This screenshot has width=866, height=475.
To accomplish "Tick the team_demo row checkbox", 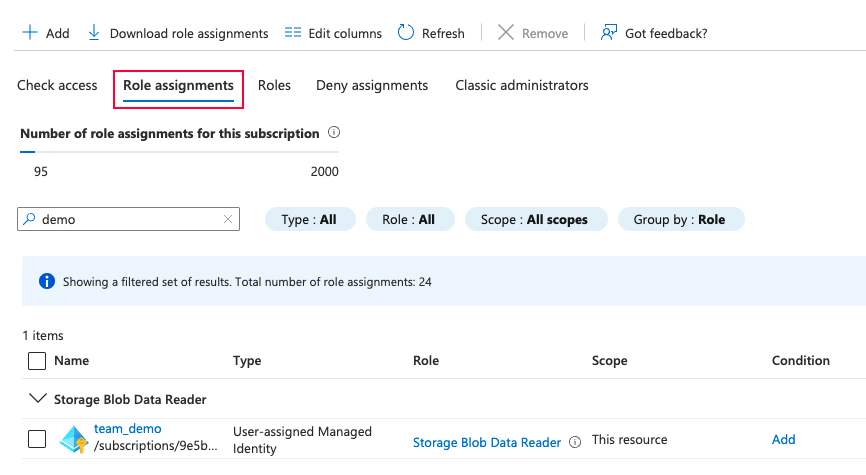I will click(37, 439).
